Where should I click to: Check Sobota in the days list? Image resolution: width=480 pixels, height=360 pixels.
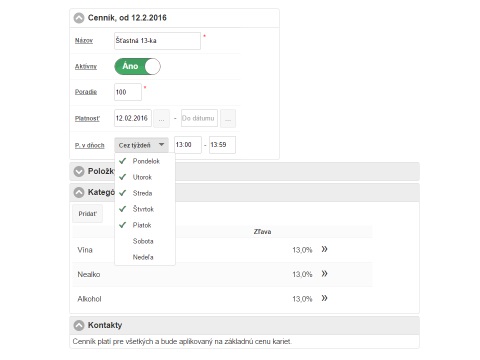point(145,241)
